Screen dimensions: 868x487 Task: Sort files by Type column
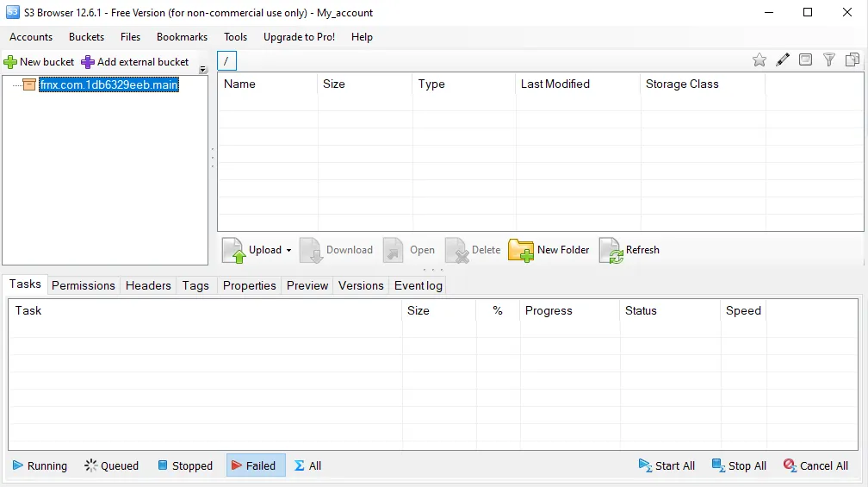coord(464,84)
